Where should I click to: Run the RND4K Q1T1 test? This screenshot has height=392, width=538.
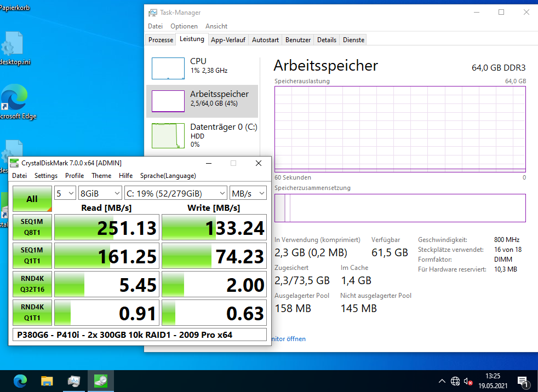(32, 313)
